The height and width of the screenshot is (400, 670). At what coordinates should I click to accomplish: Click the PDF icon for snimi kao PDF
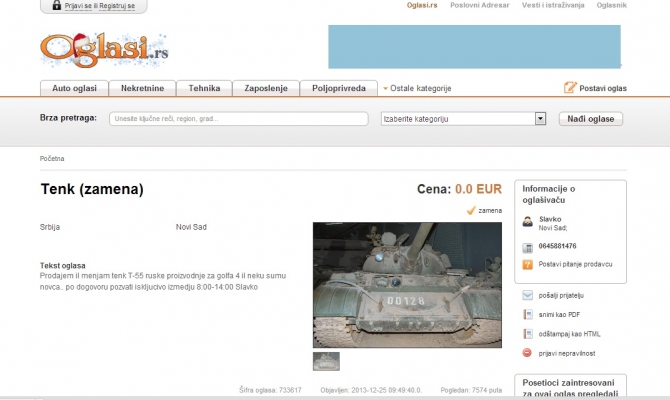click(527, 314)
